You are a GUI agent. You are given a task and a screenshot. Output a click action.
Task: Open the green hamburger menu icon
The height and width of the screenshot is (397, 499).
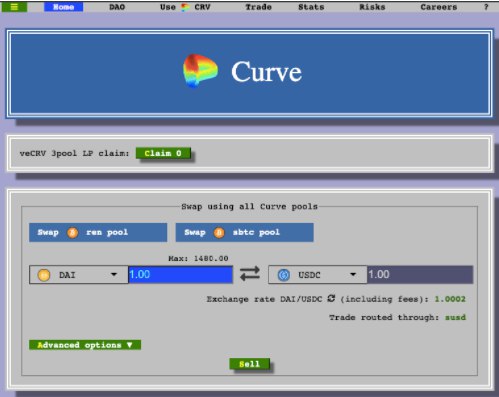[14, 7]
